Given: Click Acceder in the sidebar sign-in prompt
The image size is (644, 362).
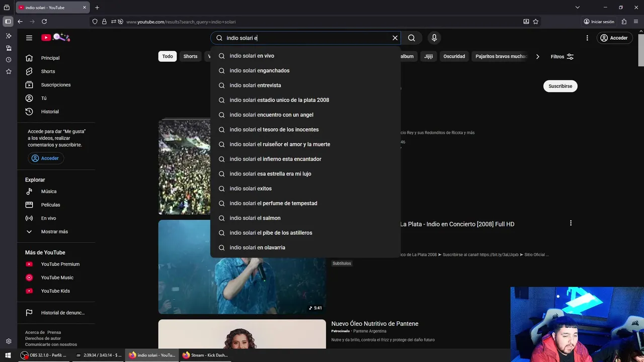Looking at the screenshot, I should [x=46, y=158].
